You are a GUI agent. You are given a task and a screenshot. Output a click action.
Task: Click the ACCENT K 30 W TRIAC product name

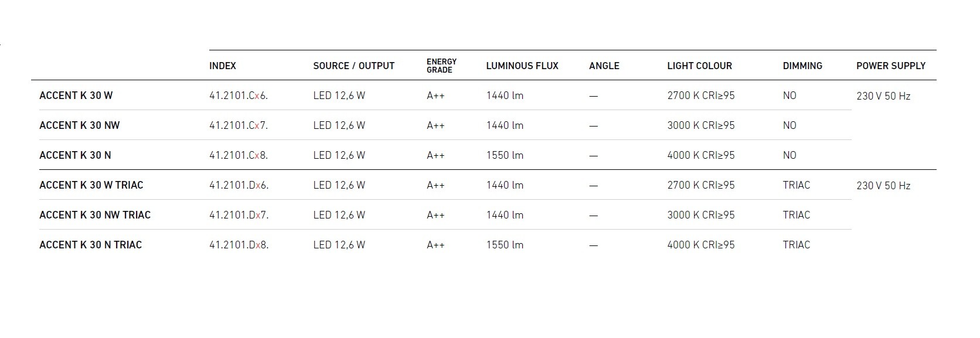(x=91, y=185)
